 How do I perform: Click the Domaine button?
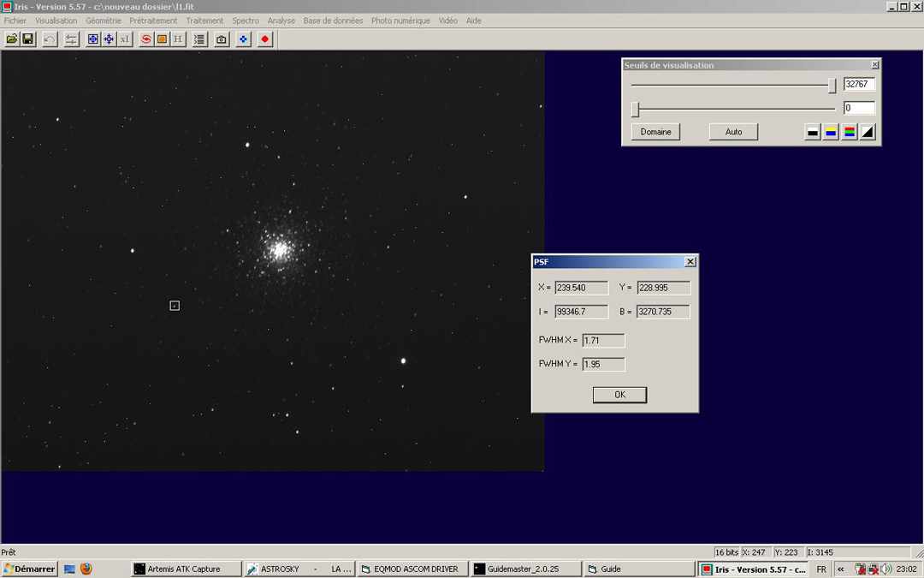coord(655,132)
